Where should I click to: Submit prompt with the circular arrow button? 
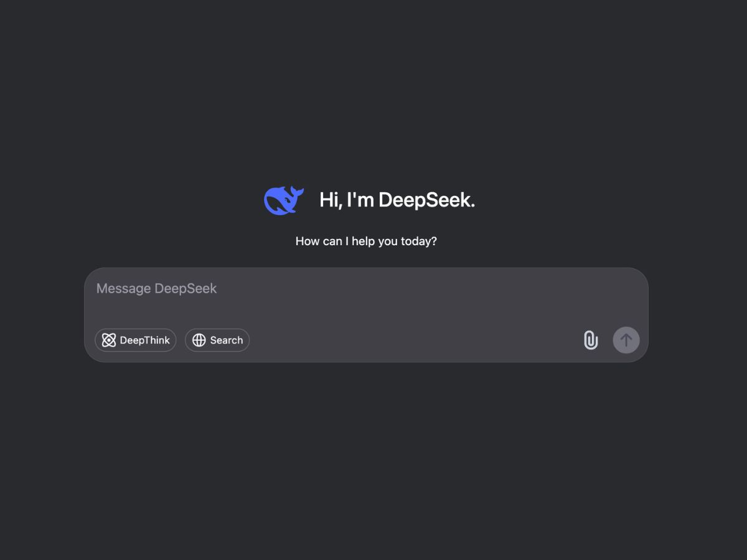626,340
